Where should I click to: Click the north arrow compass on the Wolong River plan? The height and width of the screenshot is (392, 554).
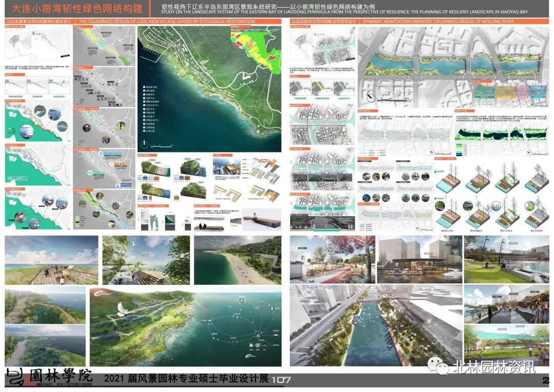pyautogui.click(x=371, y=97)
